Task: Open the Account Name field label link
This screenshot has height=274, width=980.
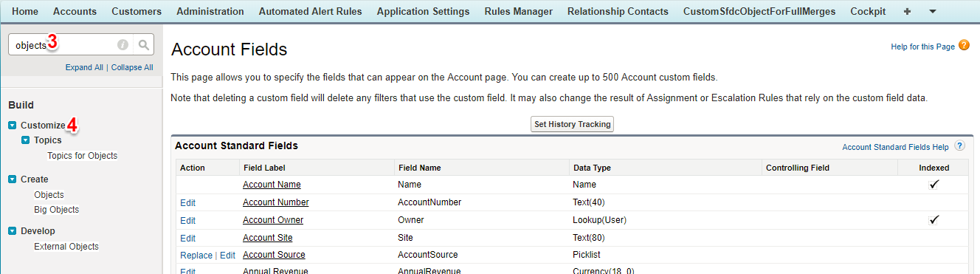Action: pos(272,185)
